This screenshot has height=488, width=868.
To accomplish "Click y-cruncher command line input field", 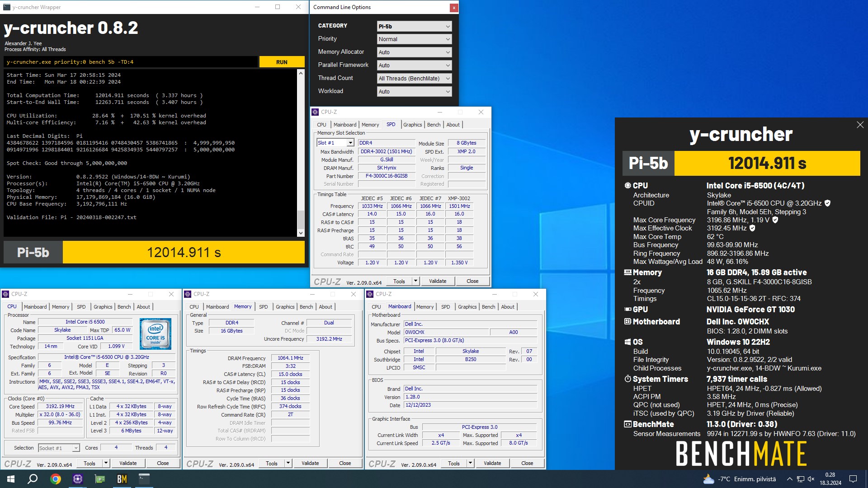I will click(131, 62).
